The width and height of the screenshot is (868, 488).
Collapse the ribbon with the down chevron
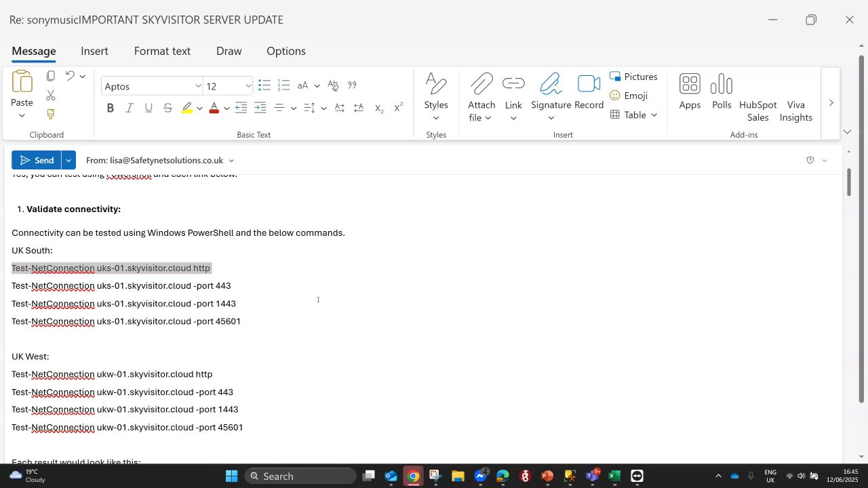(847, 131)
